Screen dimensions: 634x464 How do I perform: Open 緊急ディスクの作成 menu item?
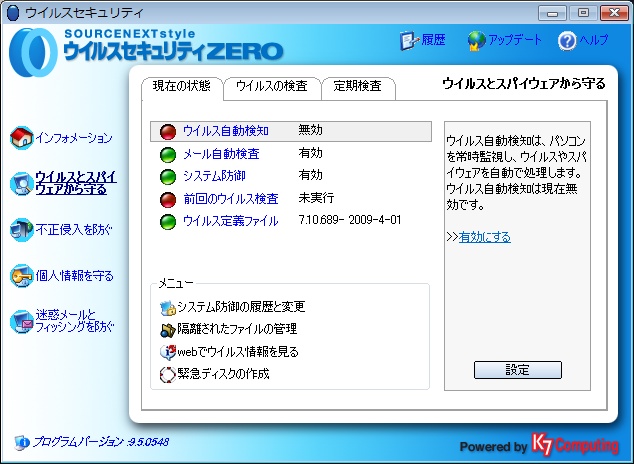coord(224,374)
